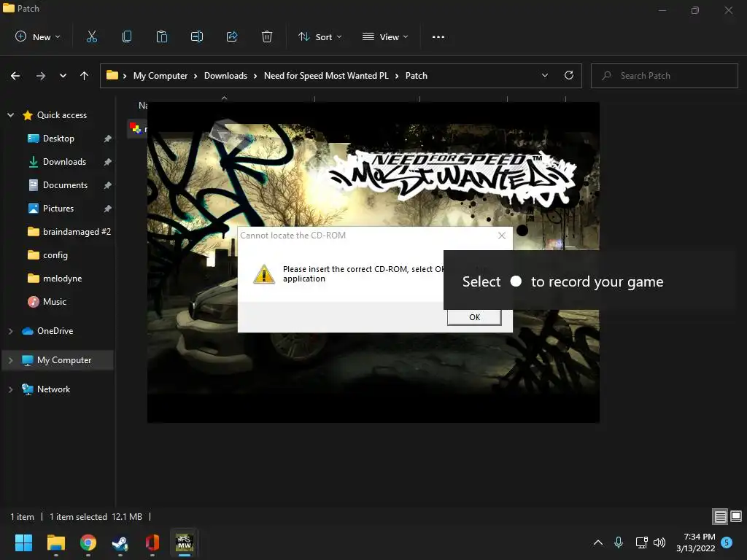747x560 pixels.
Task: Close the Cannot locate CD-ROM dialog
Action: pyautogui.click(x=502, y=236)
